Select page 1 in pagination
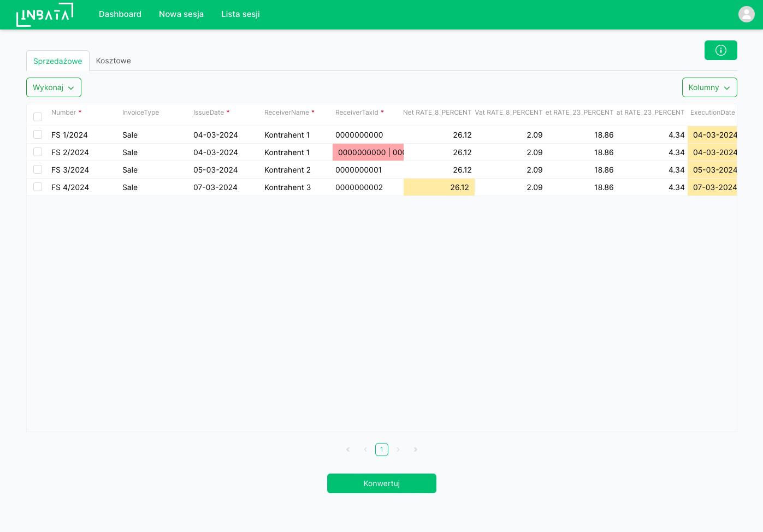The image size is (763, 532). click(382, 450)
